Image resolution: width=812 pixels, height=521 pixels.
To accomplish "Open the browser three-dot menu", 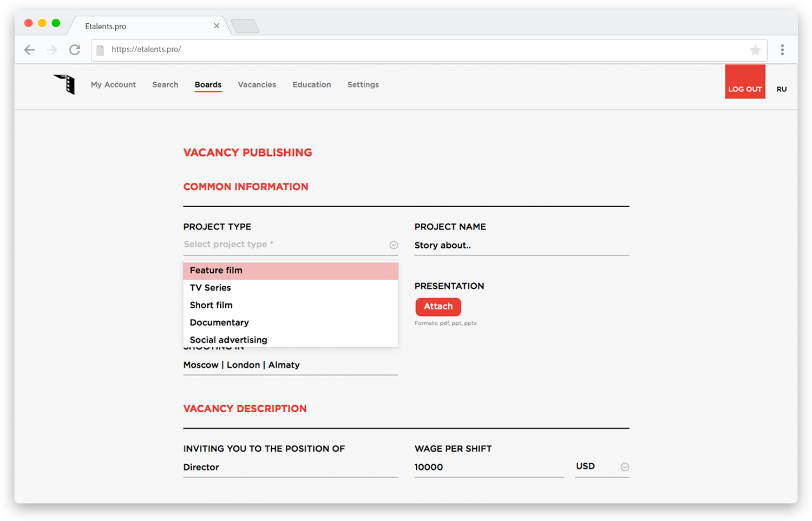I will click(782, 50).
